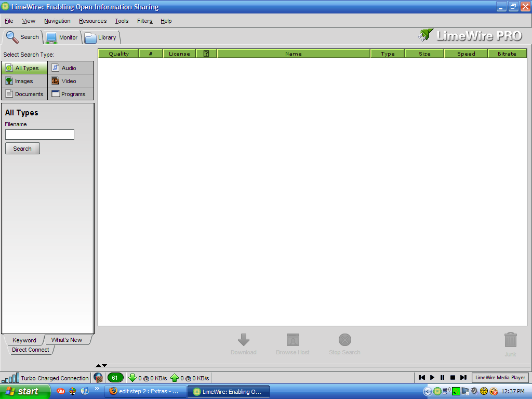The height and width of the screenshot is (399, 532).
Task: Select Programs search type
Action: pos(71,94)
